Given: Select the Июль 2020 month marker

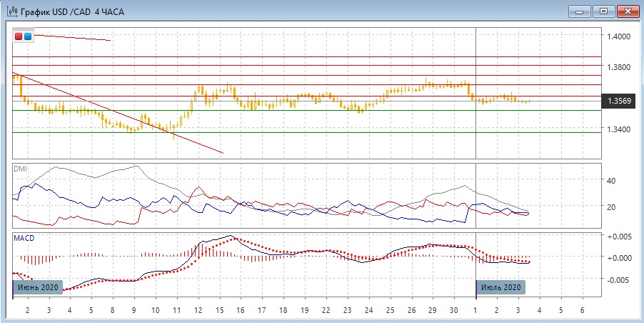Looking at the screenshot, I should point(500,287).
